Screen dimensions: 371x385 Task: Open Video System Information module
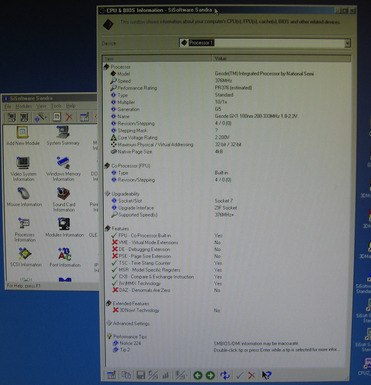point(23,169)
